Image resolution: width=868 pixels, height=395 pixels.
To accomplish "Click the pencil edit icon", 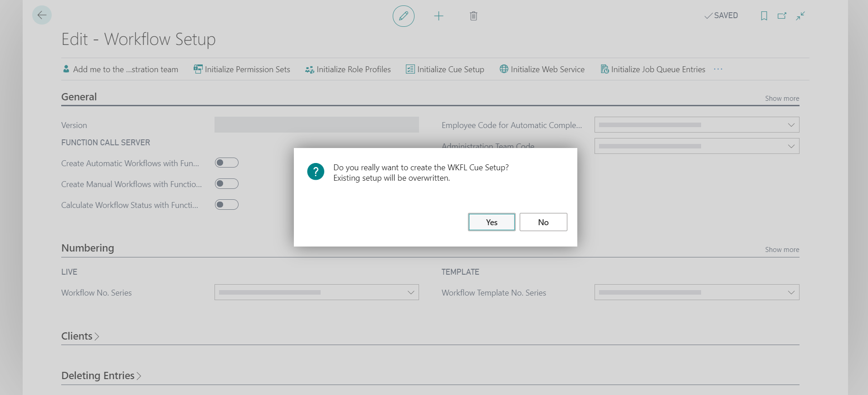I will (x=403, y=16).
